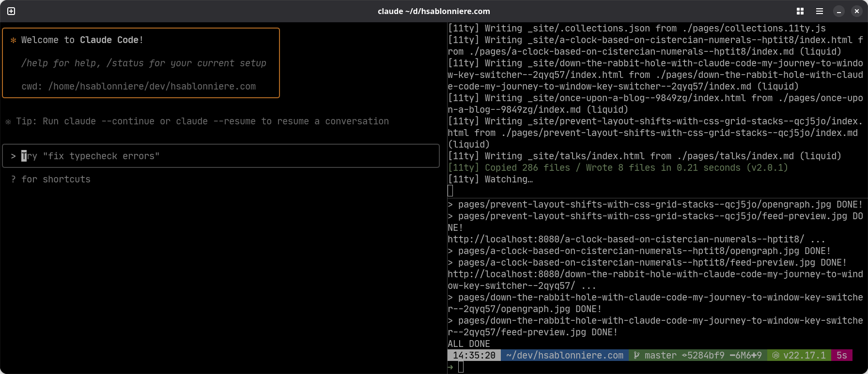Click the '_site/prevent-layout-shifts' writing line
This screenshot has width=868, height=374.
click(655, 133)
